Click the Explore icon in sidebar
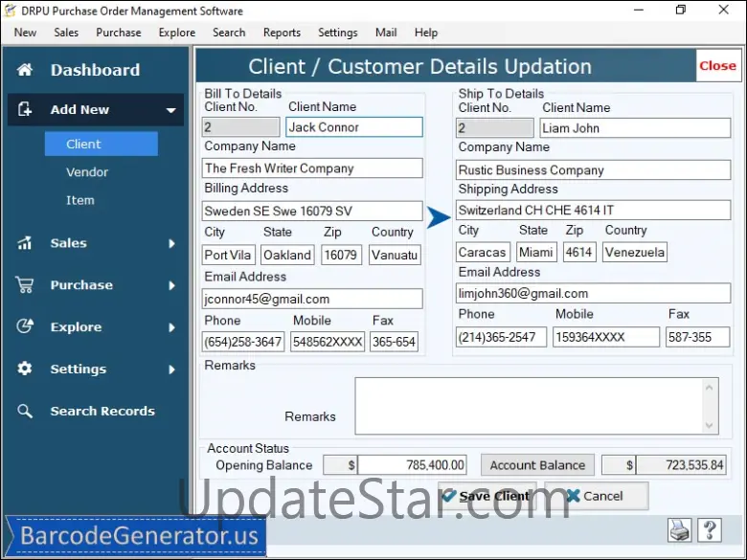Viewport: 747px width, 560px height. point(25,327)
